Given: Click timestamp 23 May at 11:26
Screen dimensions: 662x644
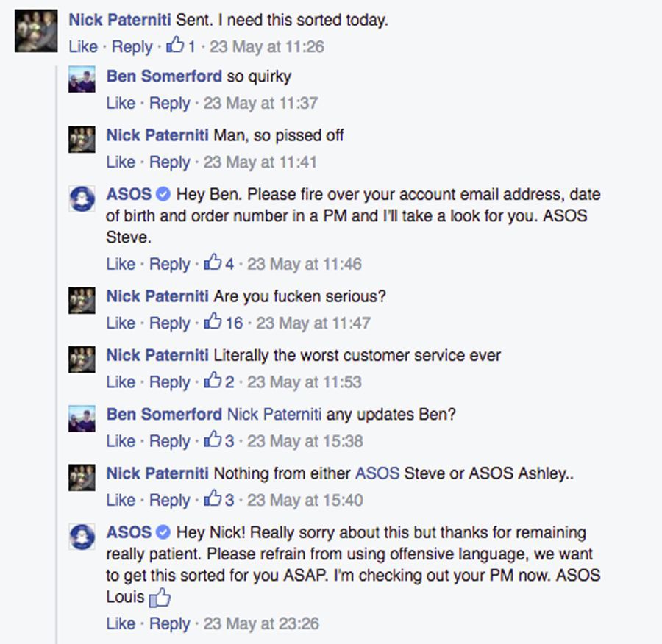Looking at the screenshot, I should coord(267,47).
